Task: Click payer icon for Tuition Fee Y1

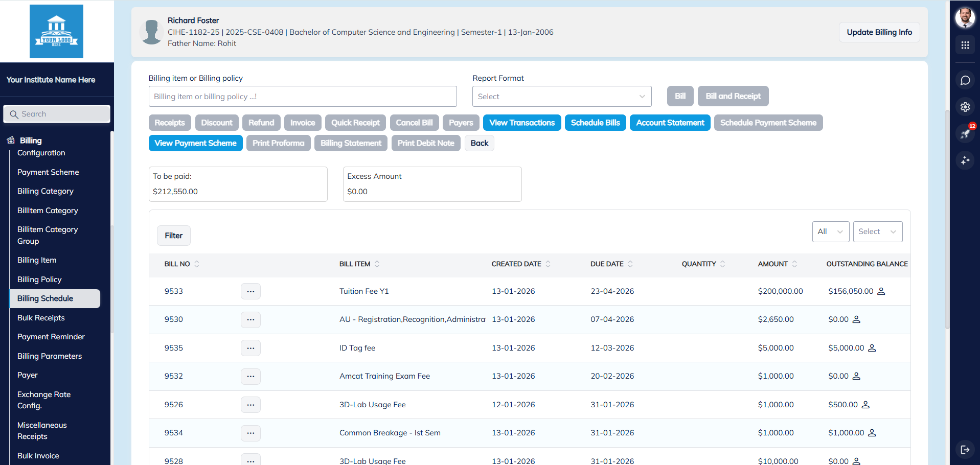Action: (x=881, y=291)
